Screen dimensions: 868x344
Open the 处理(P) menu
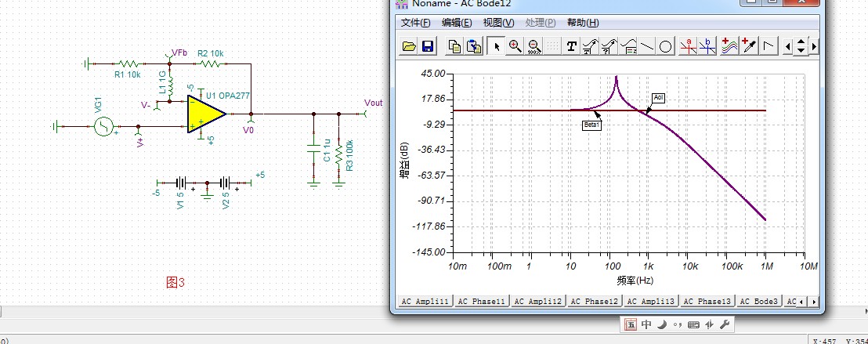pyautogui.click(x=541, y=23)
